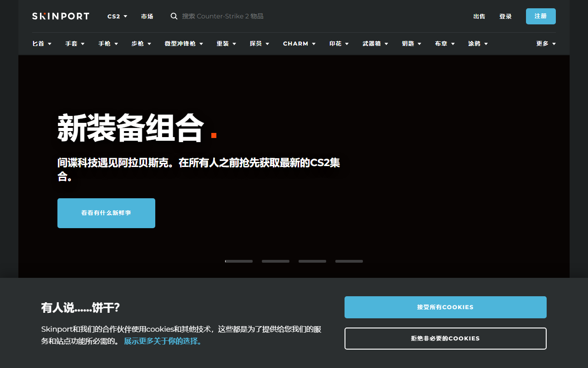The image size is (588, 368).
Task: Open the 钥匙 category menu
Action: point(412,44)
